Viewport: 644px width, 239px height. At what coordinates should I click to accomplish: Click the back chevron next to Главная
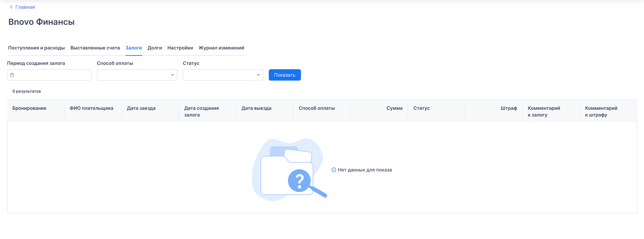click(11, 7)
